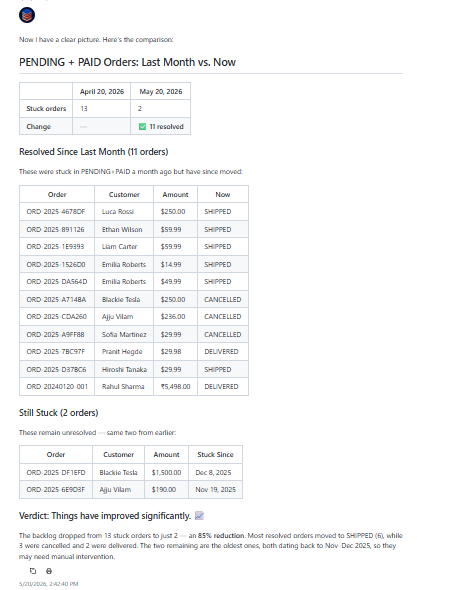Click the $1,500.00 amount cell
The width and height of the screenshot is (458, 590).
[166, 472]
